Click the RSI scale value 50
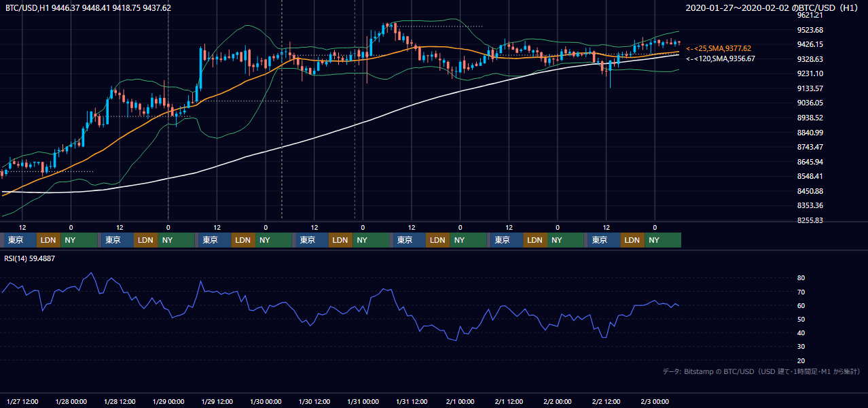The image size is (868, 408). [x=801, y=319]
